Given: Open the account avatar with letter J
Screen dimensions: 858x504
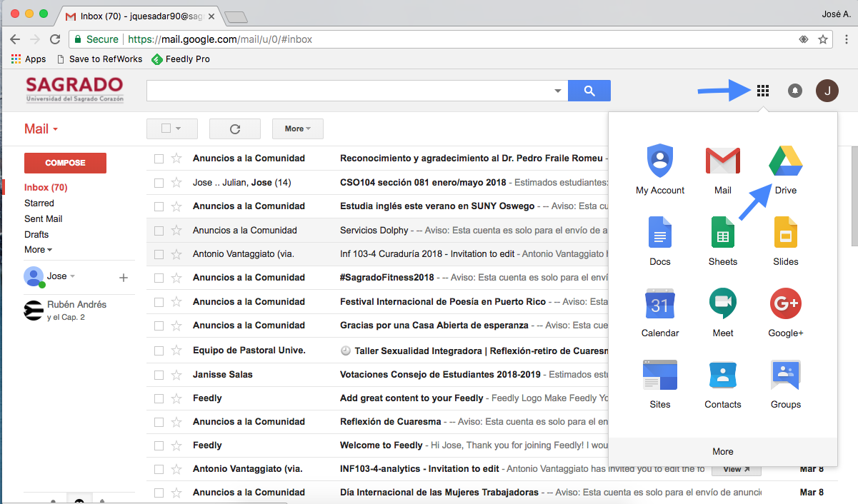Looking at the screenshot, I should (x=827, y=91).
